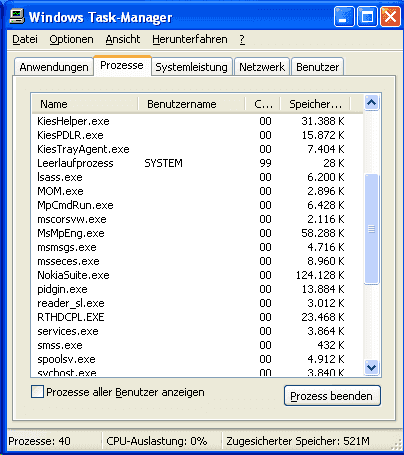
Task: Close the Task-Manager window
Action: click(x=390, y=16)
